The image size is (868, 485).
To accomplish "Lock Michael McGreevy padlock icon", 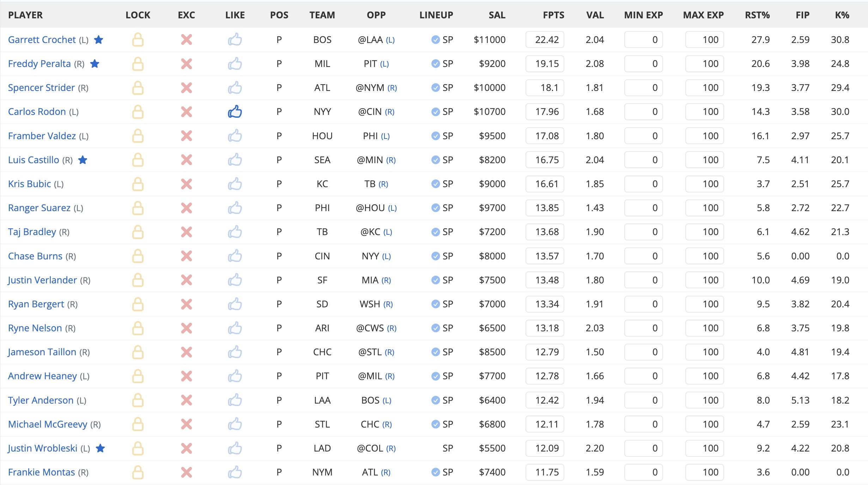I will [138, 424].
